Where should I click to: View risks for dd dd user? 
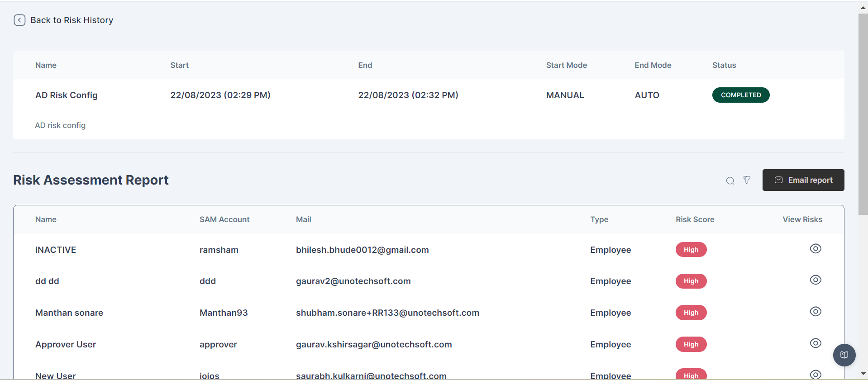coord(815,280)
